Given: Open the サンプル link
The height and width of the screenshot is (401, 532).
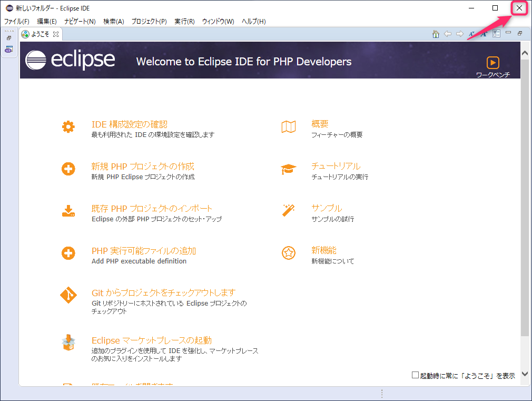Looking at the screenshot, I should (x=327, y=208).
